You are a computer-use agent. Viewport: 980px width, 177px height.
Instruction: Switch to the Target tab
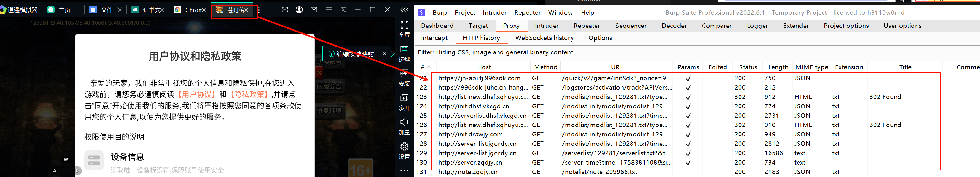[x=478, y=26]
